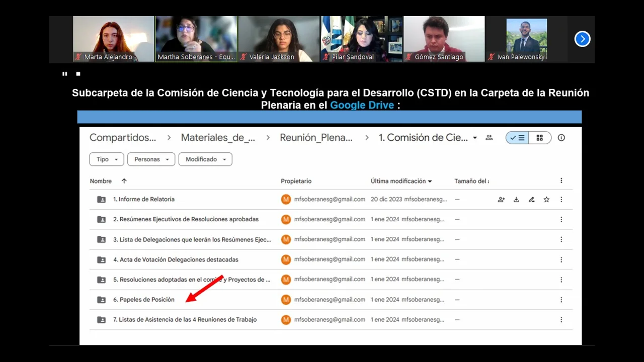Open the Google Drive link in title
The height and width of the screenshot is (362, 644).
362,105
